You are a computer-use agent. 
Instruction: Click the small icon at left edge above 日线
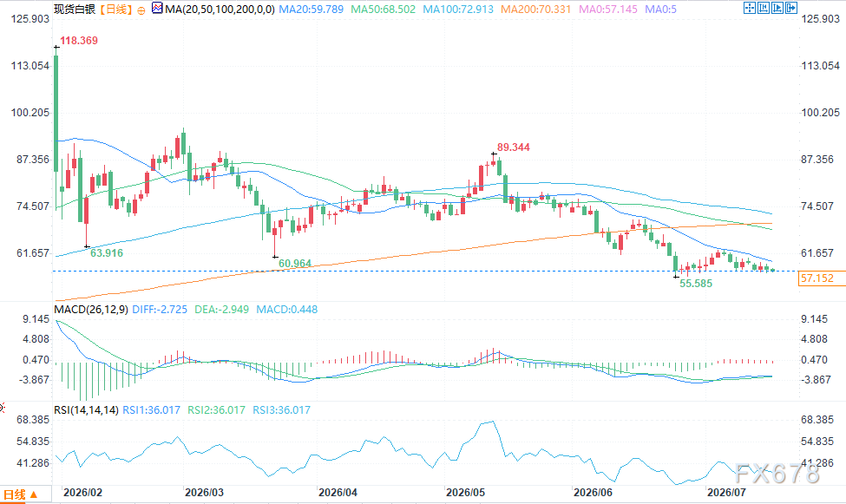tap(2, 408)
